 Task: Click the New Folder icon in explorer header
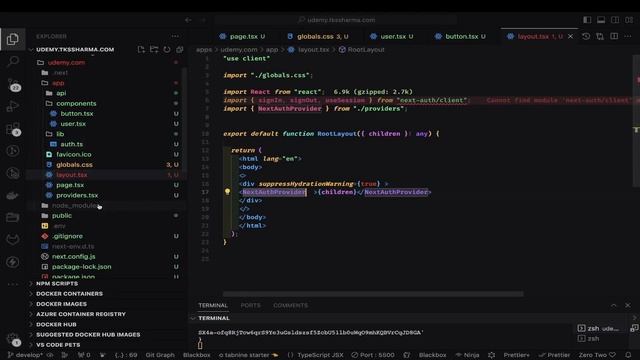pyautogui.click(x=154, y=49)
